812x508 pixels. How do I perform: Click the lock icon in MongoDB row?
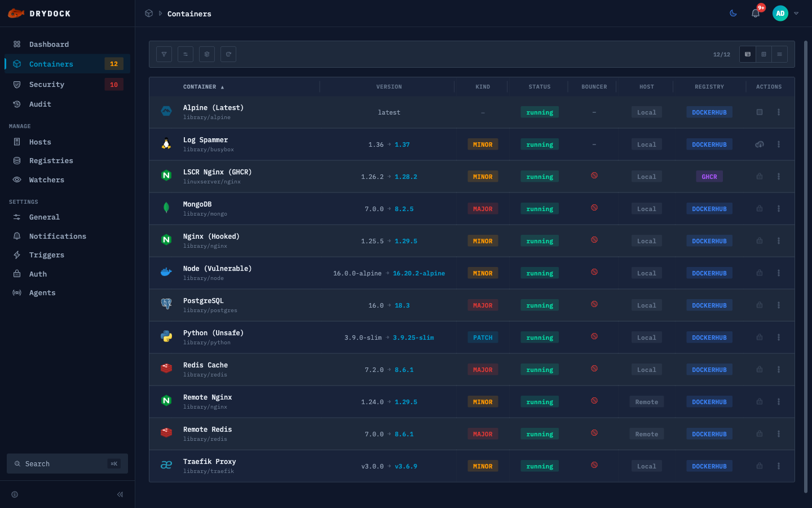click(760, 209)
